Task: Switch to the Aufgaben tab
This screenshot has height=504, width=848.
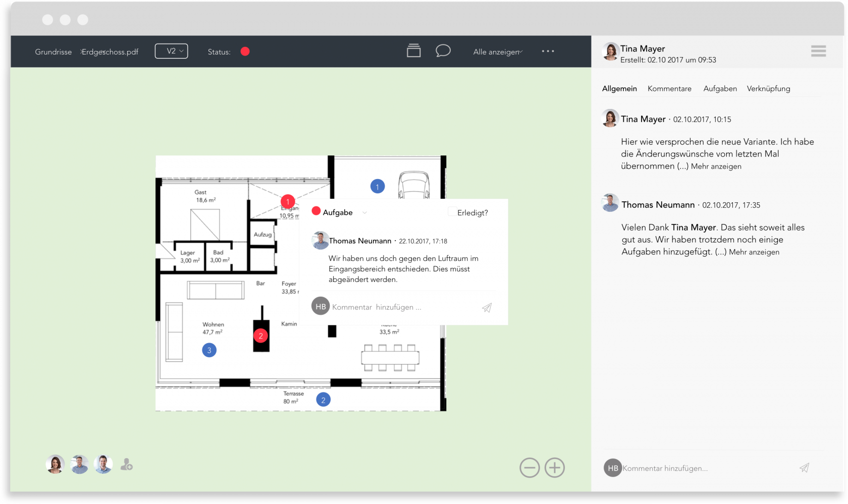Action: [x=720, y=89]
